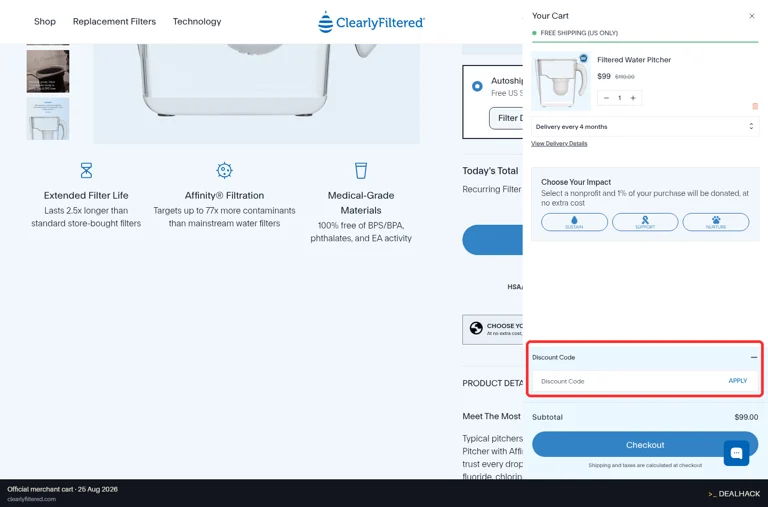Open the Shop menu
This screenshot has height=507, width=768.
click(x=45, y=22)
